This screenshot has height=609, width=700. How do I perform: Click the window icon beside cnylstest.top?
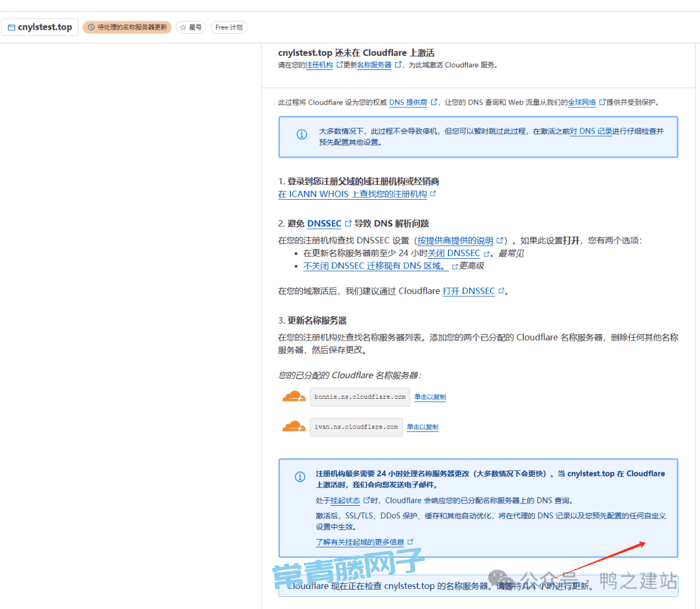click(12, 28)
